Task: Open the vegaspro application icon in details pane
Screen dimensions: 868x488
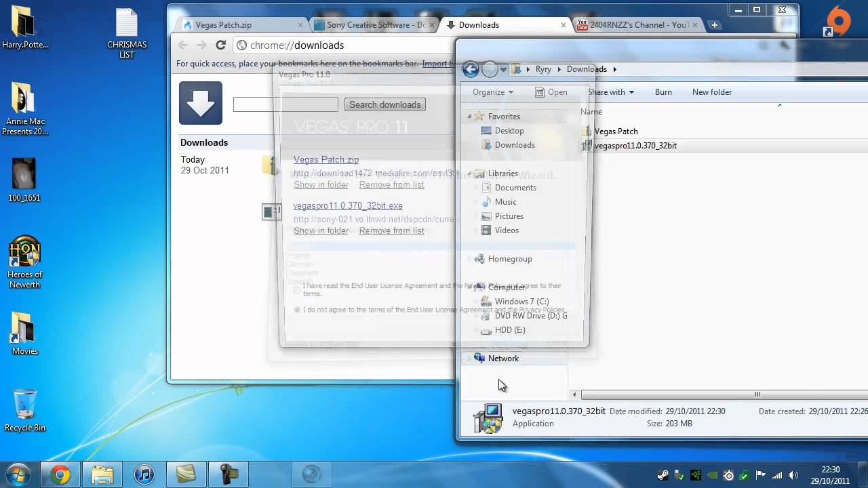Action: tap(488, 418)
